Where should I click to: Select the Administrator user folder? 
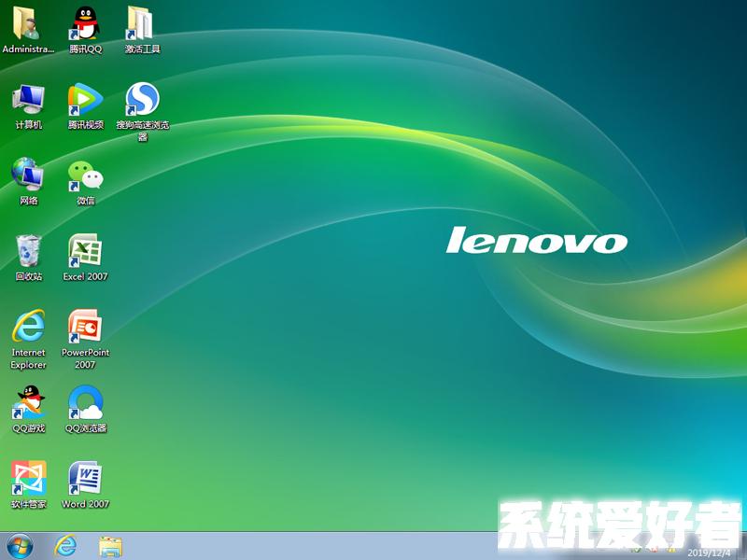pyautogui.click(x=28, y=24)
